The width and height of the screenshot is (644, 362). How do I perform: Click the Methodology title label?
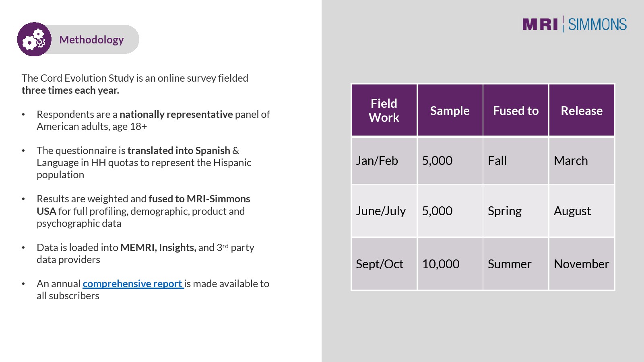[91, 39]
